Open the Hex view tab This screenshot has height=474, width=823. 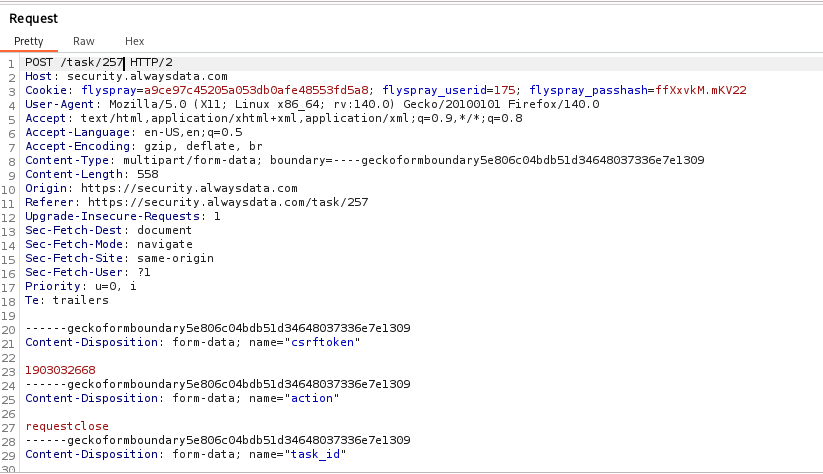click(134, 42)
